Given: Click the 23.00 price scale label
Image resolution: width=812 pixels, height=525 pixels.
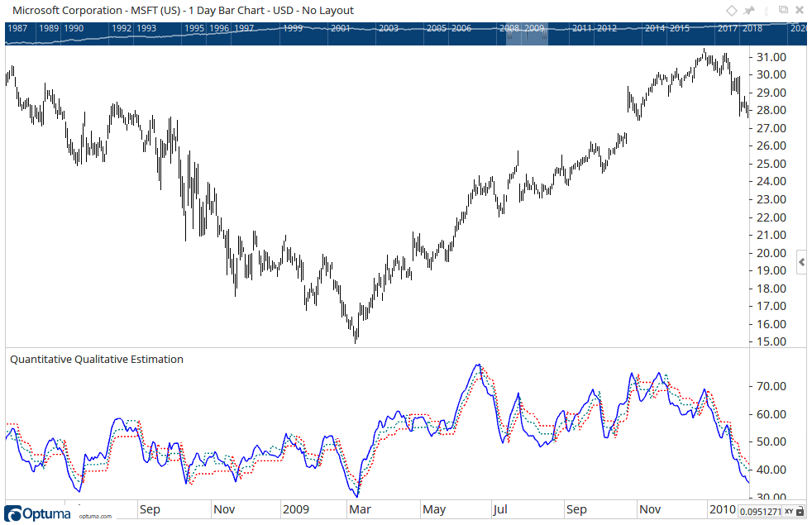Looking at the screenshot, I should click(x=771, y=199).
